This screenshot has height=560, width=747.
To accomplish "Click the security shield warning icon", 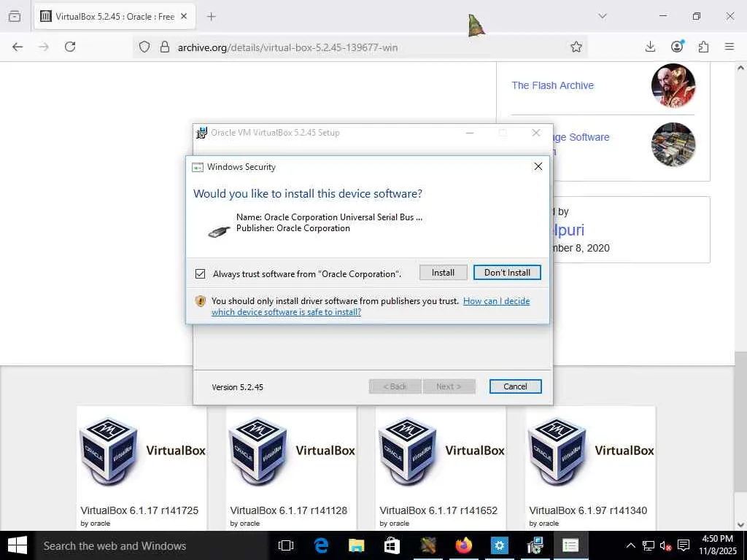I will click(201, 301).
